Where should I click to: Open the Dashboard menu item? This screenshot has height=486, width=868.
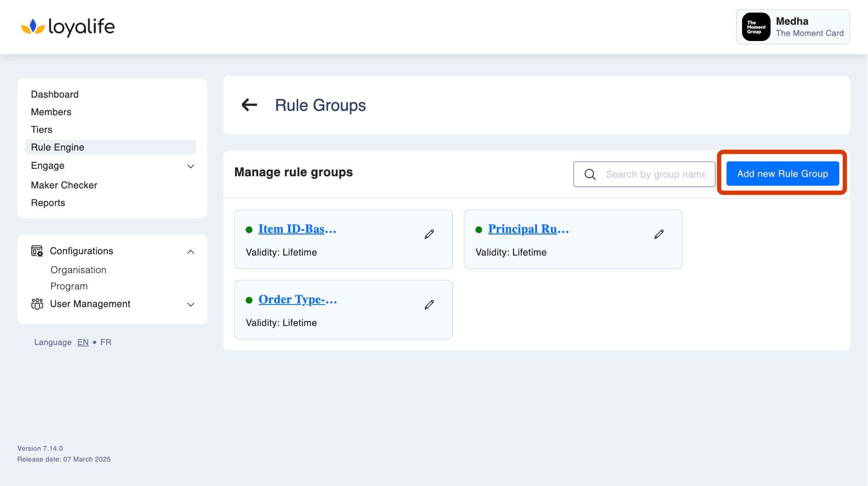tap(55, 94)
